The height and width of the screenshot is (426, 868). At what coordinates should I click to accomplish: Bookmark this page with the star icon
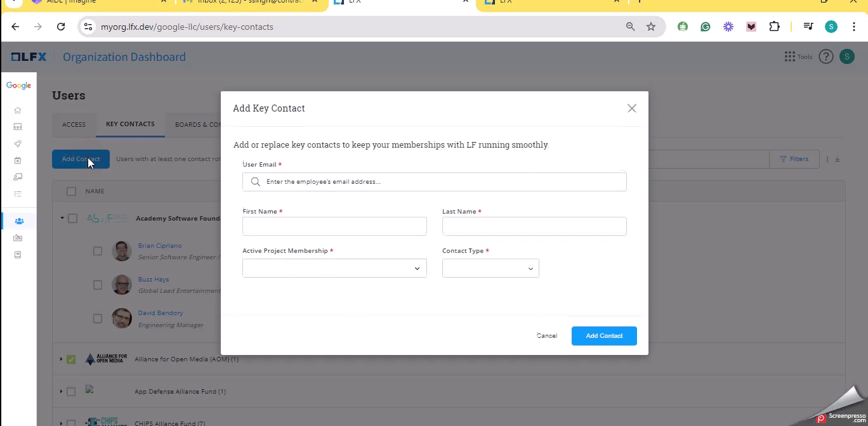point(651,27)
